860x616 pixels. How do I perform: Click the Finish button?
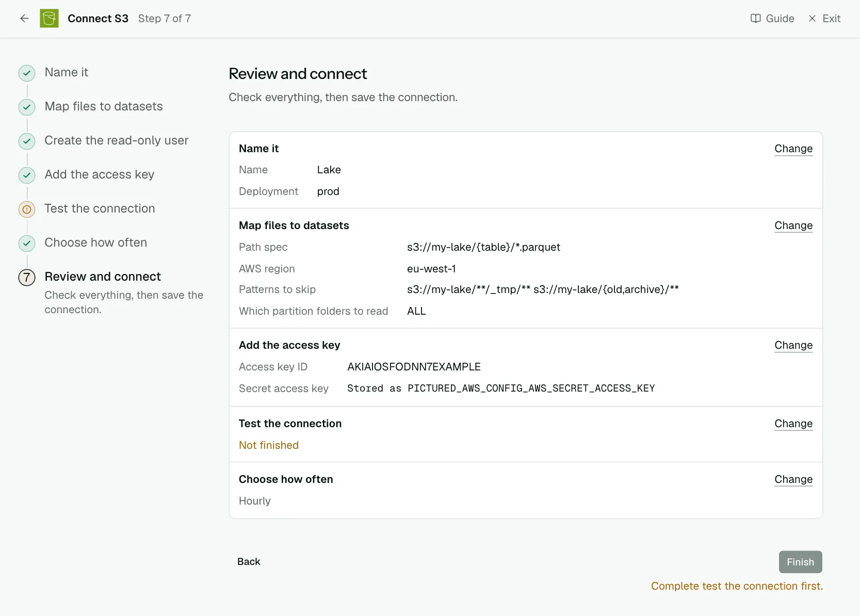800,562
